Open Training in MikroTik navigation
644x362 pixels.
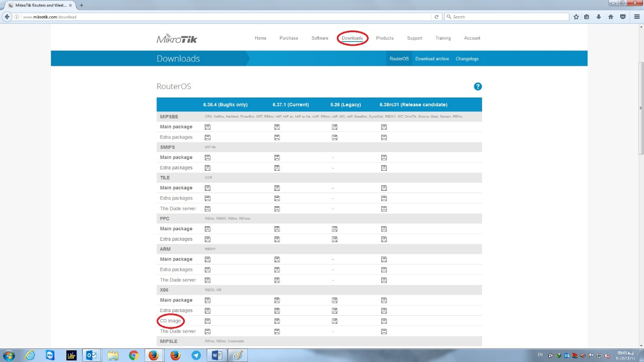pyautogui.click(x=443, y=38)
